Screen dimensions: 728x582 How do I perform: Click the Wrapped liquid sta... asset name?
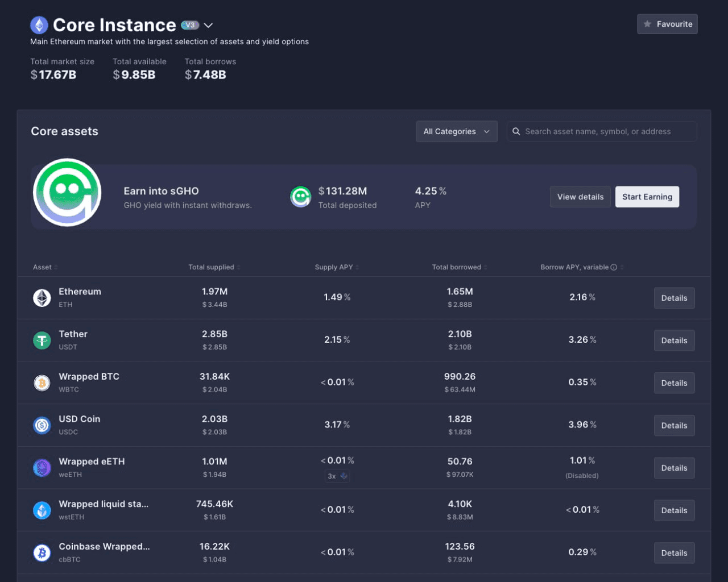coord(104,504)
